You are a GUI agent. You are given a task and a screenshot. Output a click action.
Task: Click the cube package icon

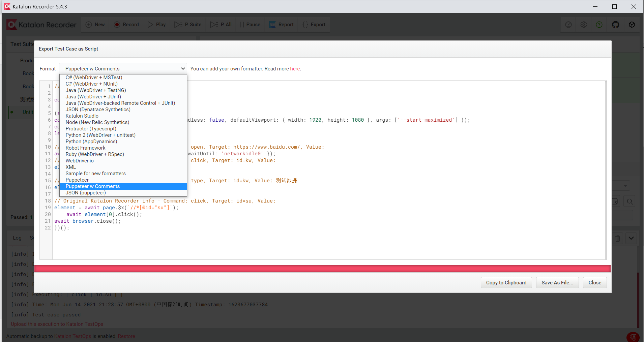pyautogui.click(x=632, y=25)
